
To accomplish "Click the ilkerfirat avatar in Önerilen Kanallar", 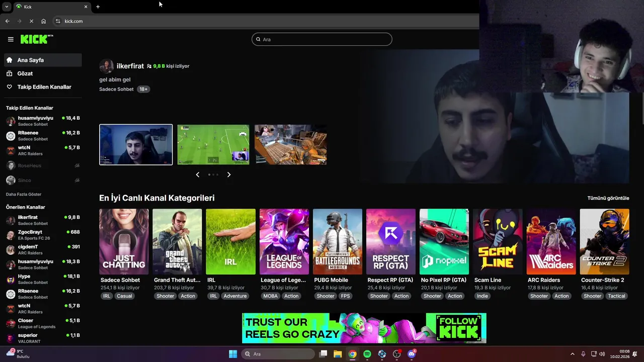I will [x=11, y=220].
